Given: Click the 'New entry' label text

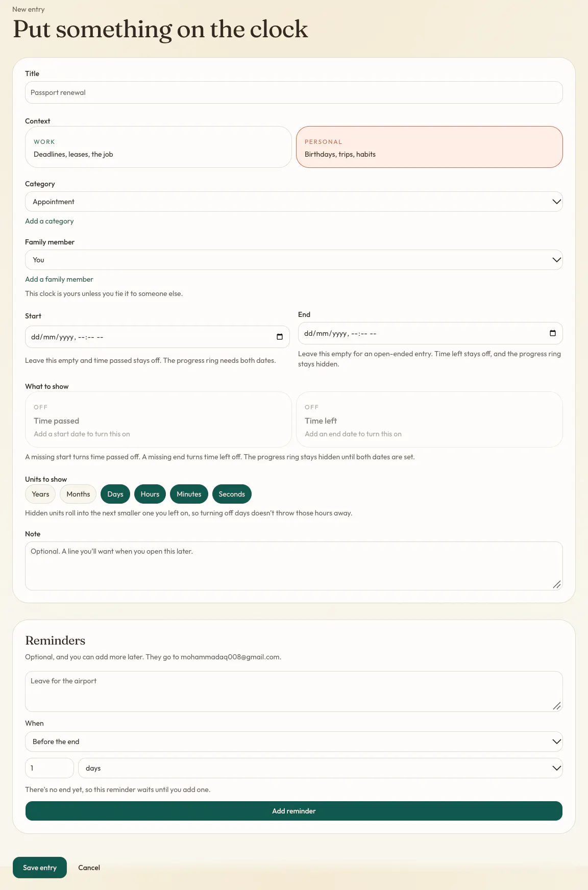Looking at the screenshot, I should tap(29, 9).
